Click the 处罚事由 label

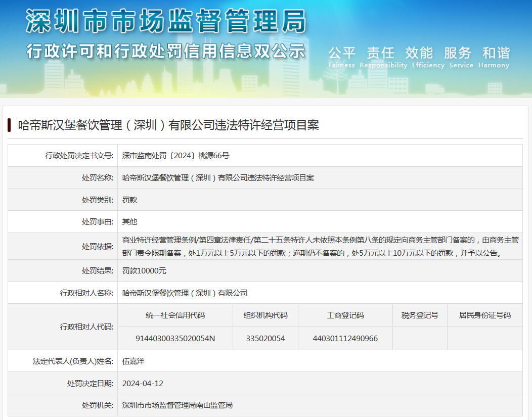pos(98,222)
